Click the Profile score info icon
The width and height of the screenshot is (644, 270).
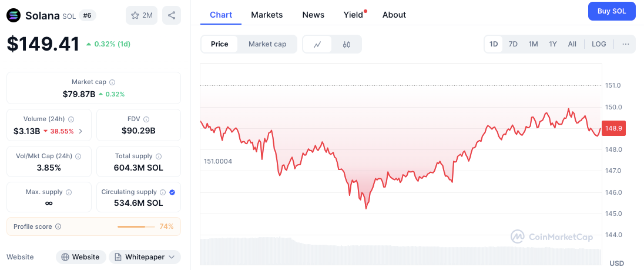[58, 226]
